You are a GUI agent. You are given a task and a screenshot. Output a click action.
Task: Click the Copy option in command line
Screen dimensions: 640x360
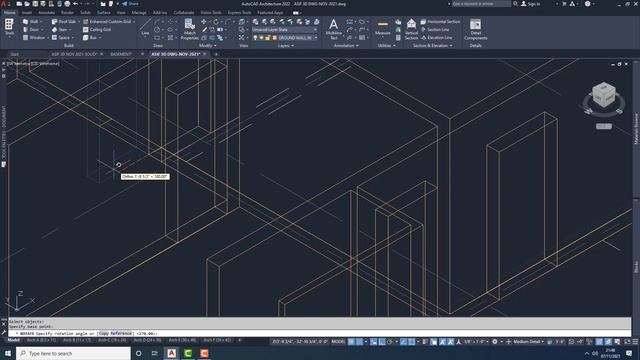coord(104,333)
